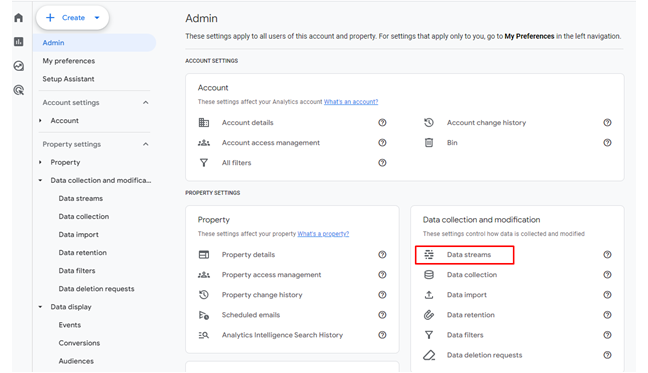Screen dimensions: 648x373
Task: Open help for Data retention
Action: 607,315
